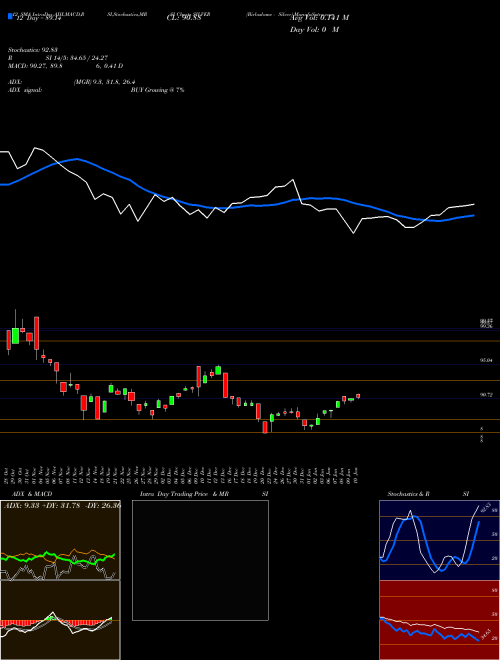The height and width of the screenshot is (660, 500).
Task: Select the 'Stochastics: 92.83' reading
Action: click(32, 50)
